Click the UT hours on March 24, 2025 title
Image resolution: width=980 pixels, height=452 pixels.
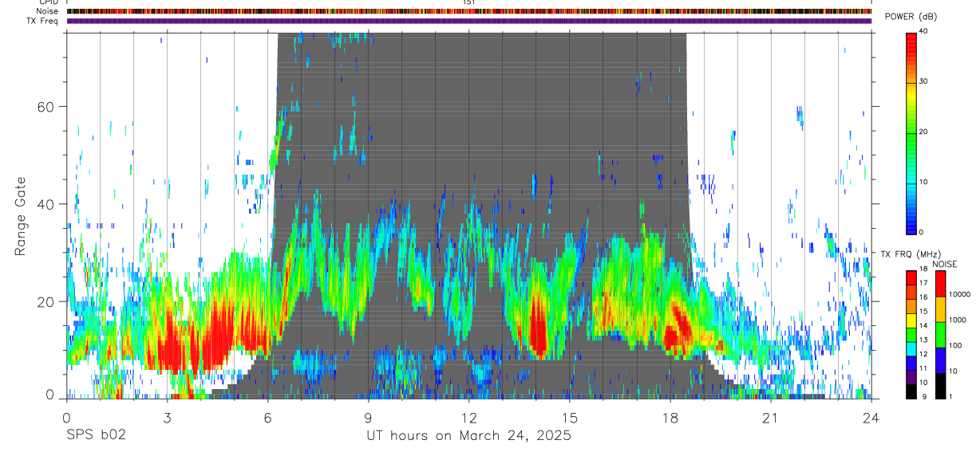click(468, 436)
